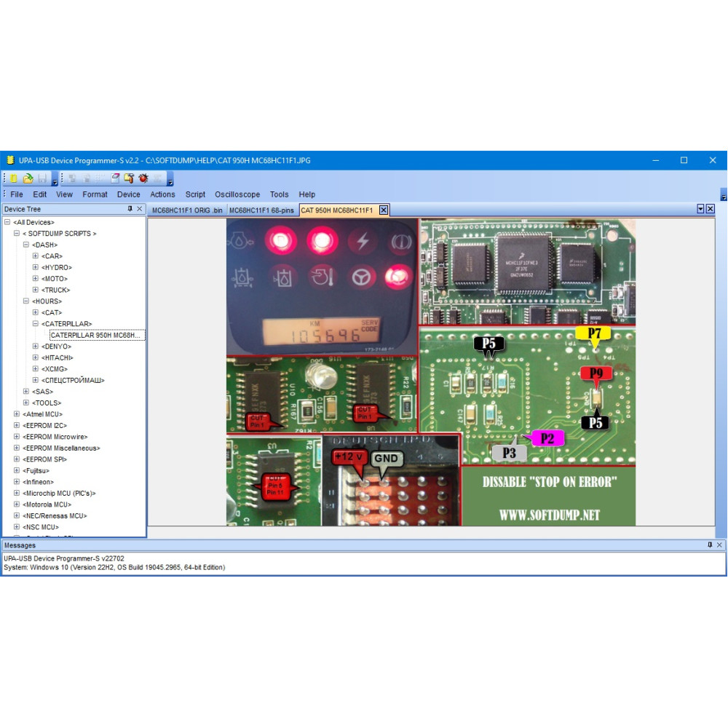Expand the <Atmel MCU> node
The width and height of the screenshot is (728, 728).
click(17, 414)
